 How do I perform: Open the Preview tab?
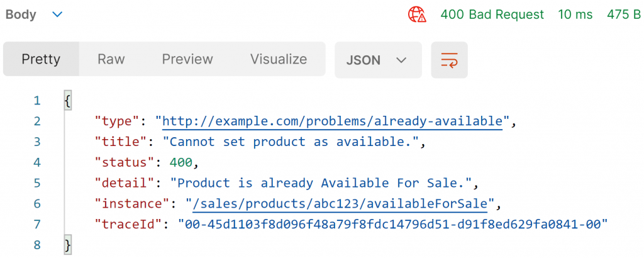(187, 59)
